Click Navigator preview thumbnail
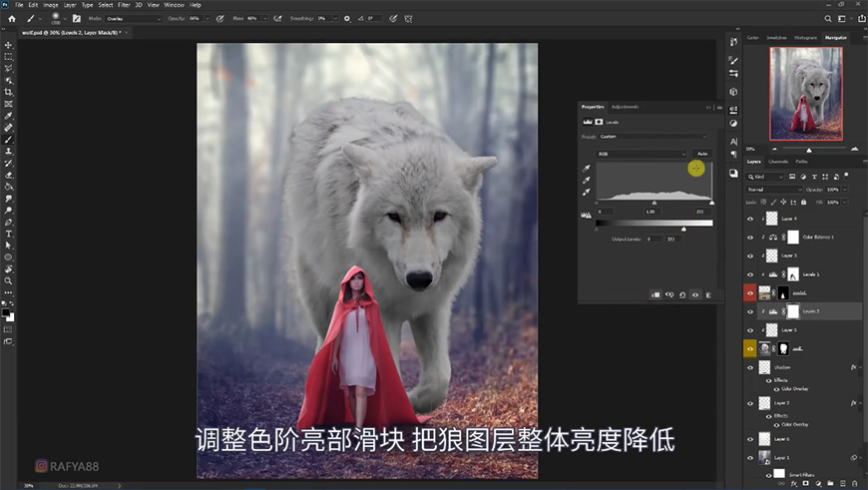Viewport: 868px width, 490px height. tap(806, 94)
